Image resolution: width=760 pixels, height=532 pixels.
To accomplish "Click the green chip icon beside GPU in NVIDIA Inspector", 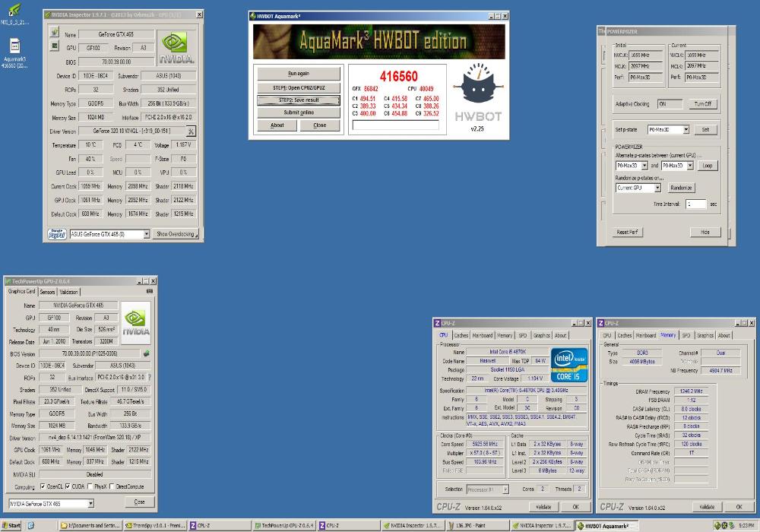I will point(54,46).
